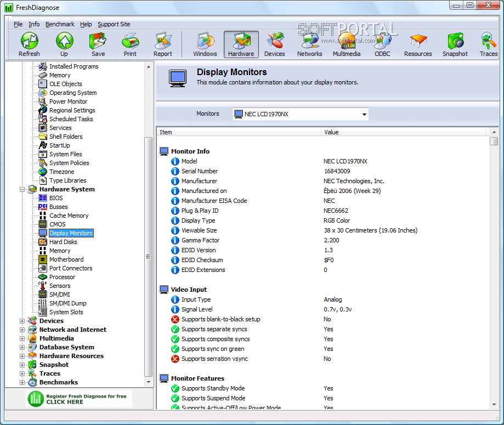
Task: Click the Value column header
Action: [404, 132]
